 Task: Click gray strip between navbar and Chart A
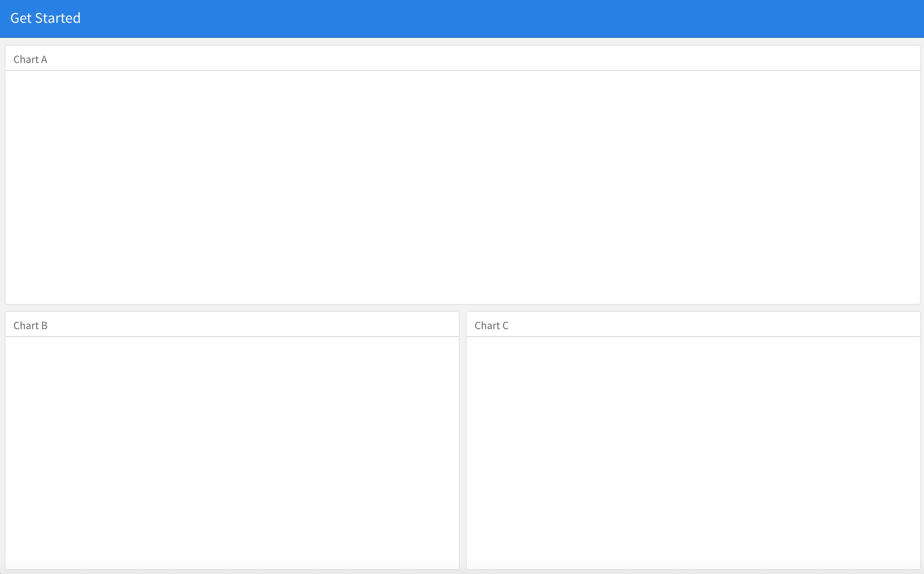[x=462, y=42]
